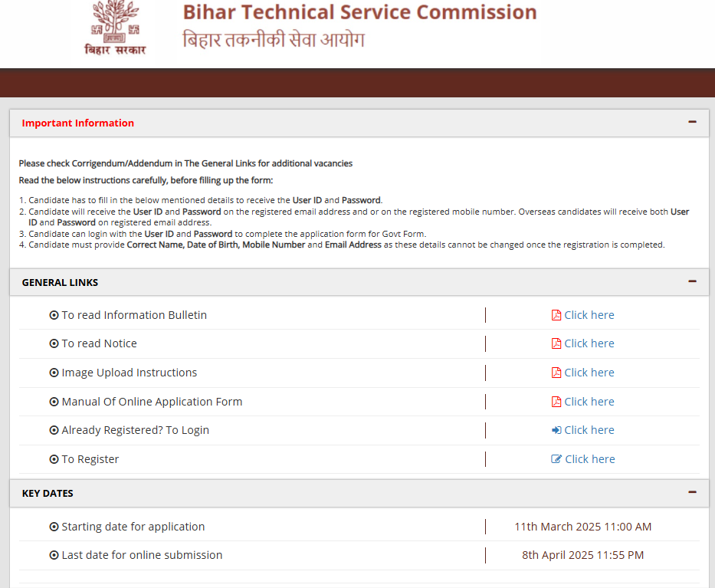The height and width of the screenshot is (588, 715).
Task: Click bullet icon beside To read Notice
Action: [x=54, y=343]
